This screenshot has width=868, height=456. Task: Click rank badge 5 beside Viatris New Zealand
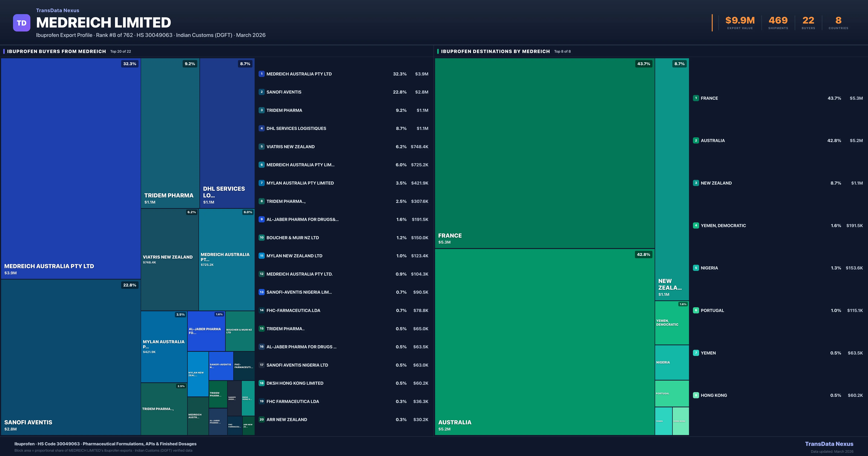(261, 146)
